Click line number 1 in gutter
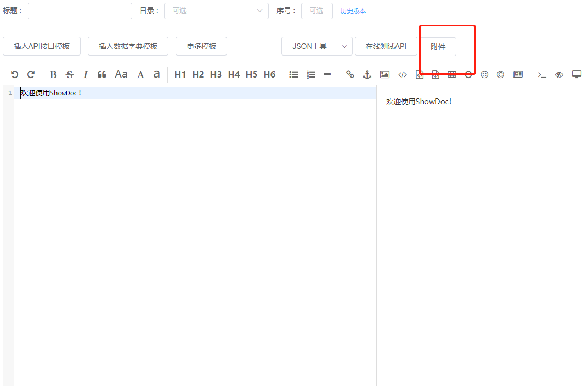 click(10, 93)
